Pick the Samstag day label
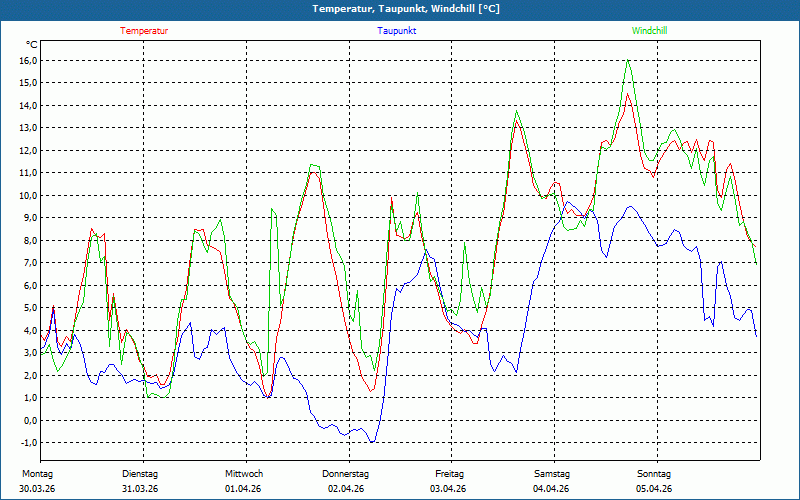800x500 pixels. tap(551, 474)
